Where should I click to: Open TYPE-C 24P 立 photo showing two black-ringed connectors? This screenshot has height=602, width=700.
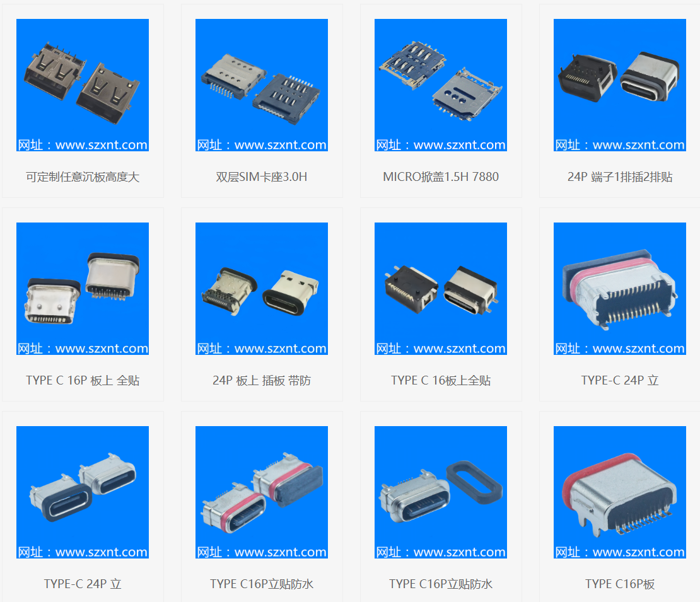tap(83, 492)
